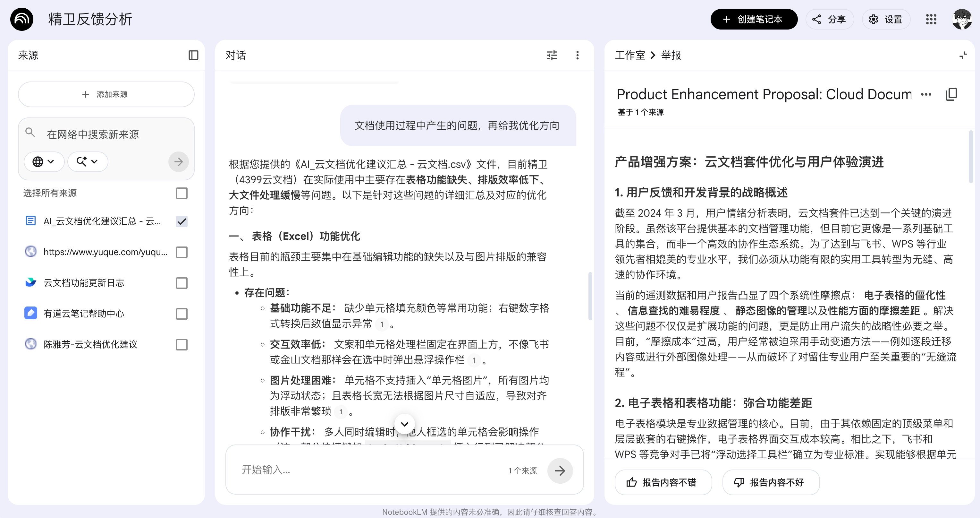This screenshot has height=518, width=980.
Task: Check the 陈雅芳-云文档优化建议 source
Action: click(182, 345)
